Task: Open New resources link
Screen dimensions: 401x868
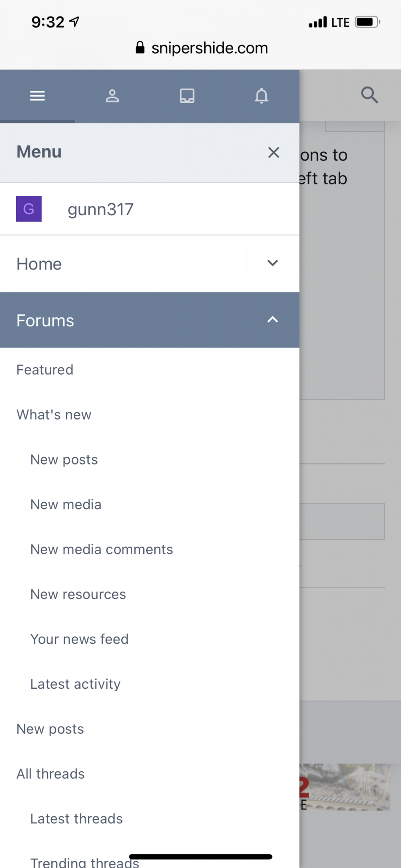Action: pyautogui.click(x=78, y=594)
